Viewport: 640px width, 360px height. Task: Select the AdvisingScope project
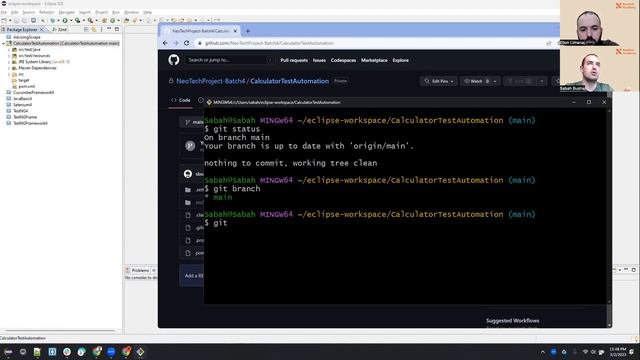[x=27, y=37]
